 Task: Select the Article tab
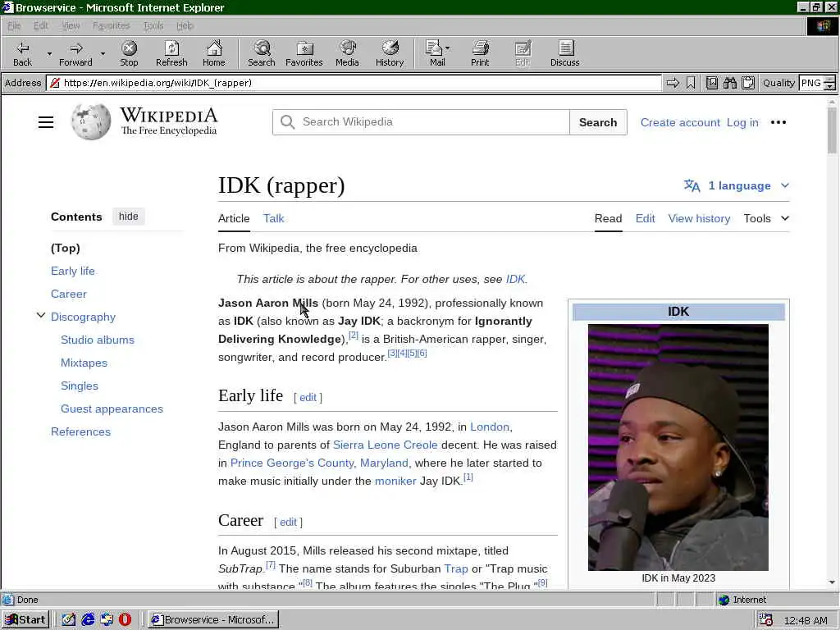point(234,218)
